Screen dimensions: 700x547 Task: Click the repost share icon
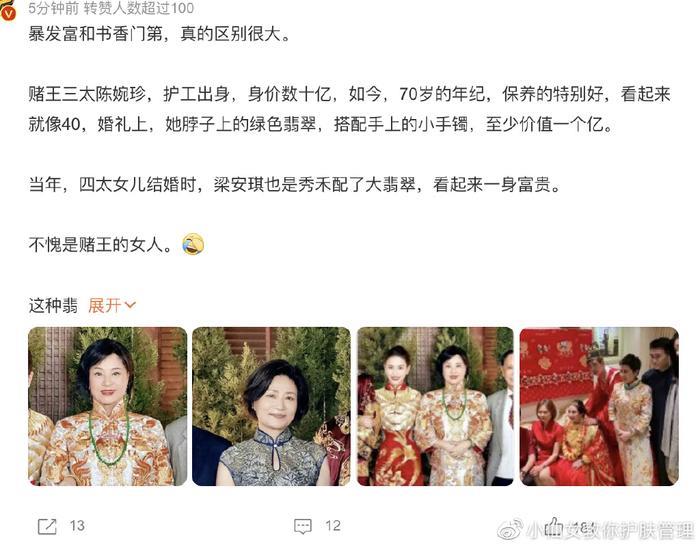47,526
